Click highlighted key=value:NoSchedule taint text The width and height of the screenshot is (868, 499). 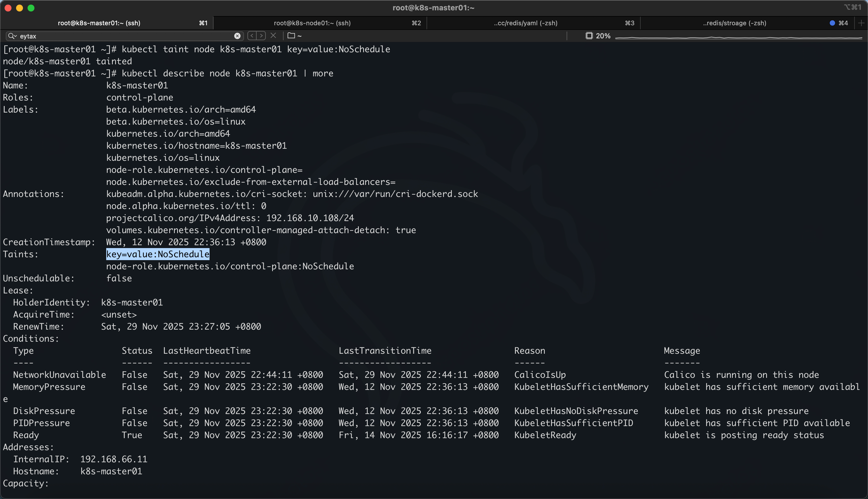[158, 254]
